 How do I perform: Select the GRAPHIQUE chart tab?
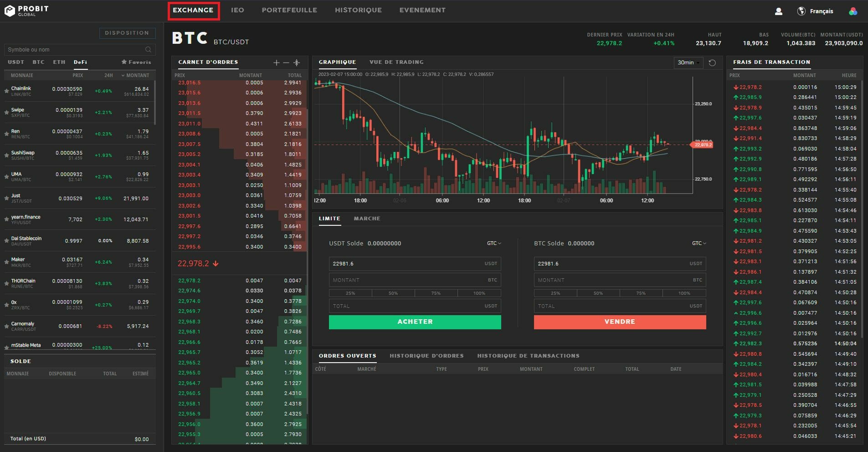337,62
